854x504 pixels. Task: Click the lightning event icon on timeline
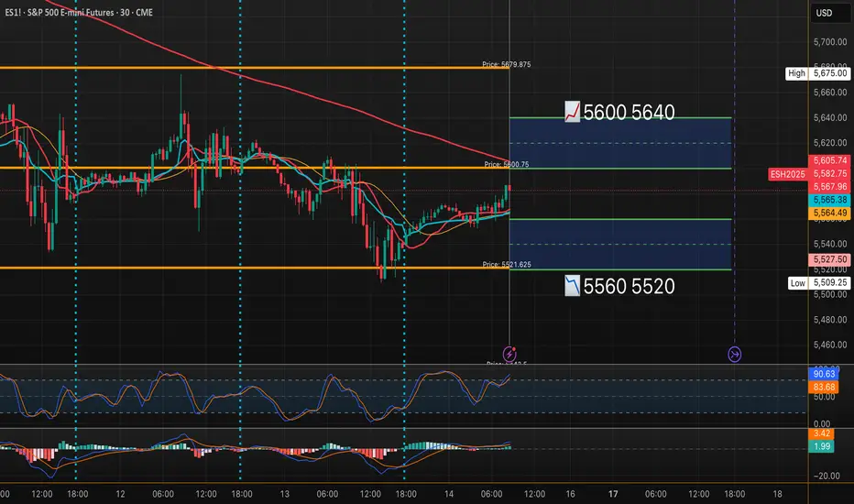[x=509, y=354]
